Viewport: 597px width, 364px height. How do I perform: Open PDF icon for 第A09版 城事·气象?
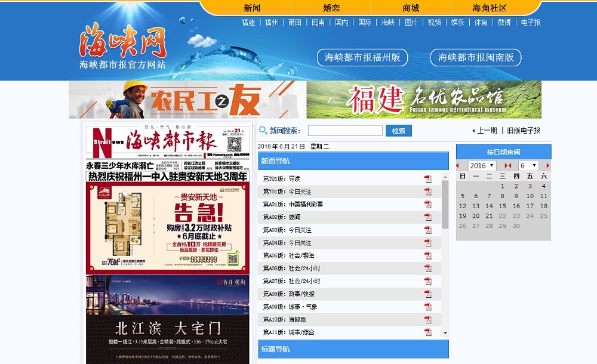click(x=428, y=307)
